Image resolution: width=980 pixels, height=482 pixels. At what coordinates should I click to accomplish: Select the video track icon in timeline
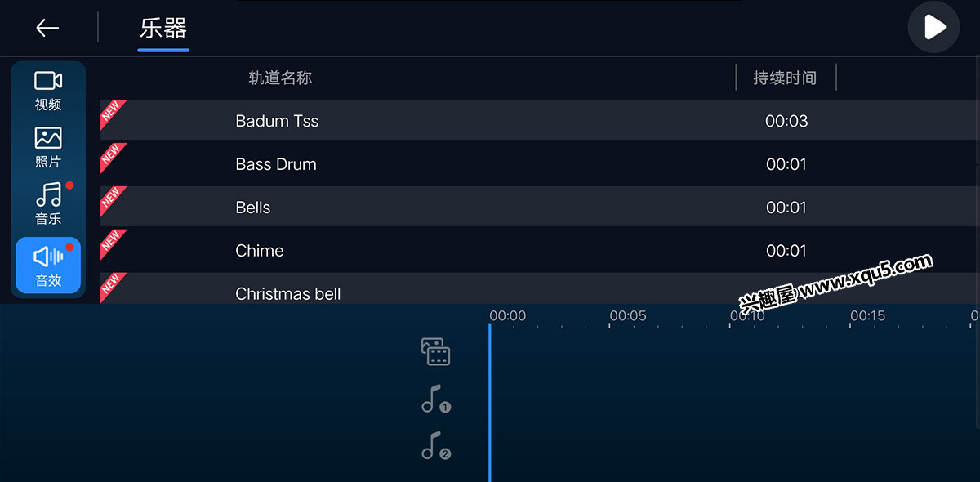click(x=436, y=351)
